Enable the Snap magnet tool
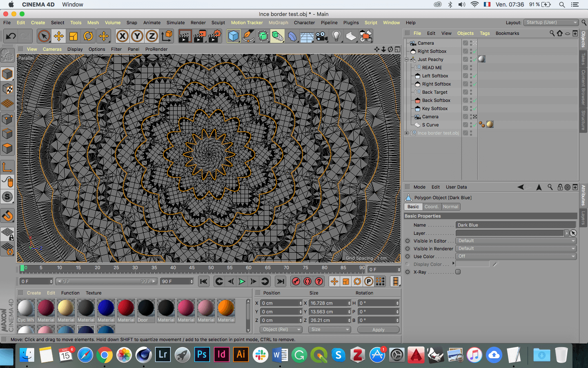 tap(7, 215)
